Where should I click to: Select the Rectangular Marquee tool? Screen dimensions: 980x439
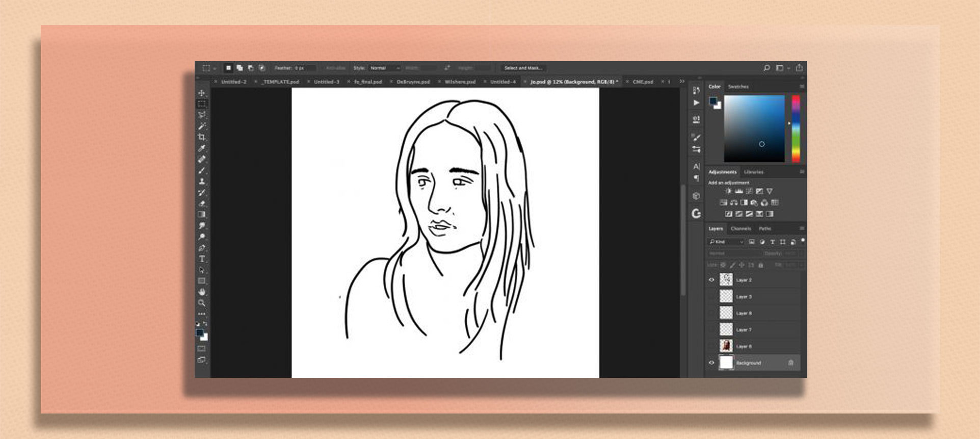pos(202,104)
